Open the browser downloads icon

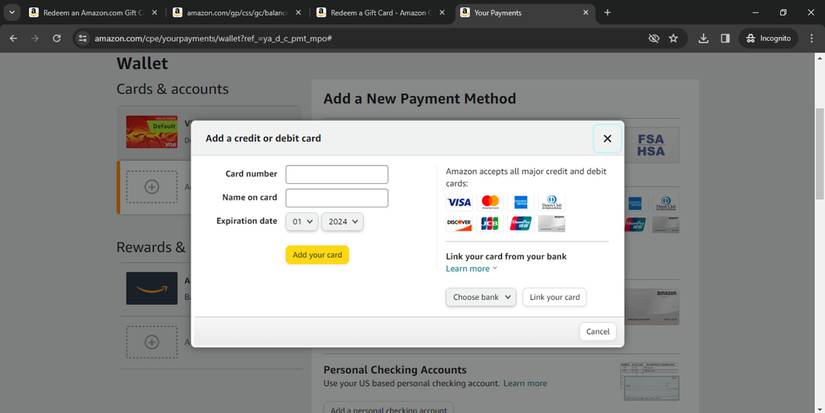703,38
